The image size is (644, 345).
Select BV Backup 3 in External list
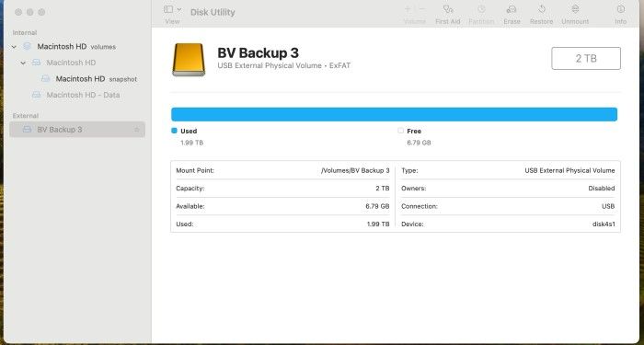(77, 130)
